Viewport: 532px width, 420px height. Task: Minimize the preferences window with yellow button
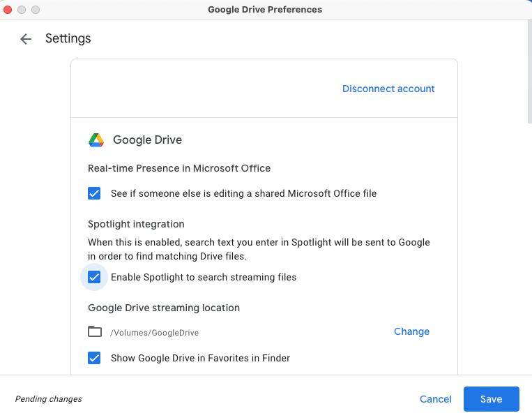(x=22, y=10)
